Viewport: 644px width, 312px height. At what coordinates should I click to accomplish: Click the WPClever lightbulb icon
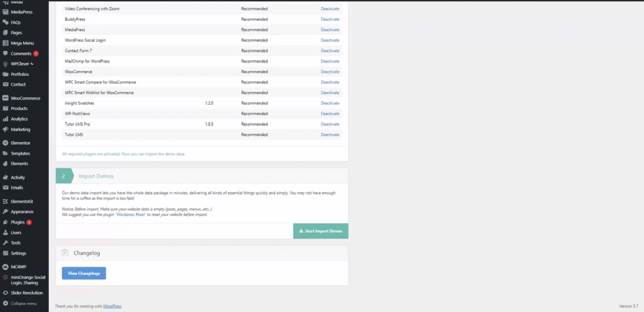5,64
